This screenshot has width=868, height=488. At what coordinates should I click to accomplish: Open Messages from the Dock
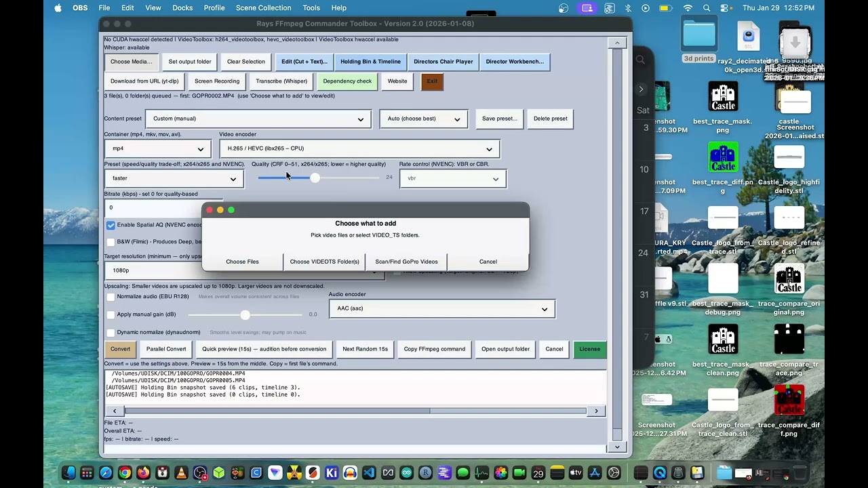pyautogui.click(x=463, y=472)
